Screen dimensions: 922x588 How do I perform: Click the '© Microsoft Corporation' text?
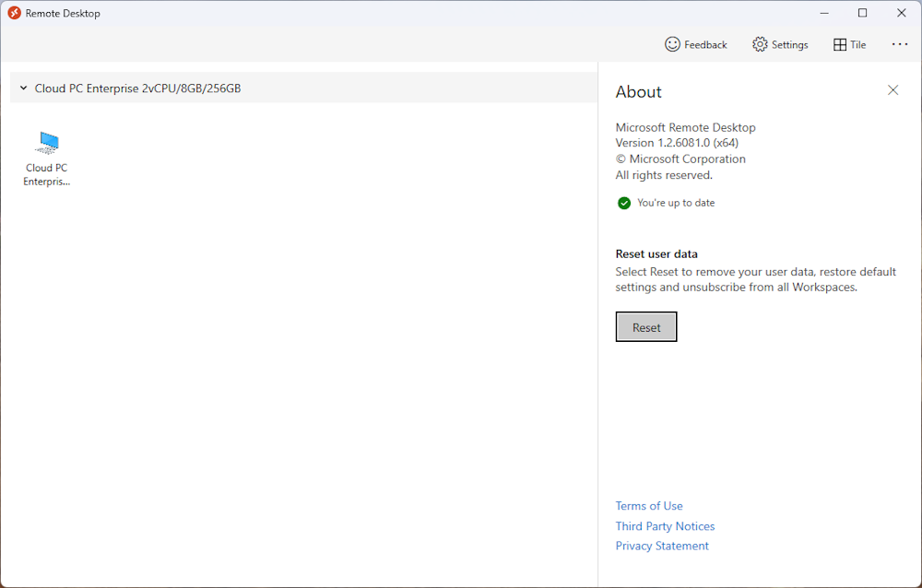click(680, 159)
